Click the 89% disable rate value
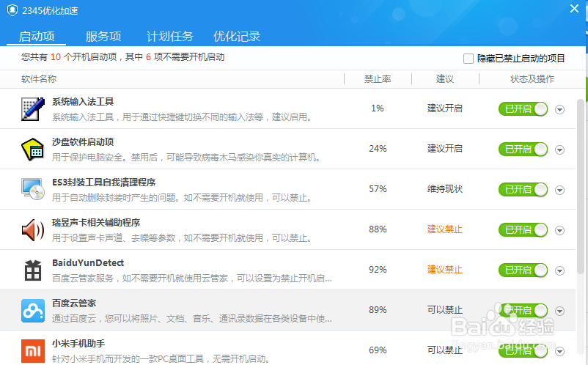This screenshot has height=365, width=588. pyautogui.click(x=378, y=310)
